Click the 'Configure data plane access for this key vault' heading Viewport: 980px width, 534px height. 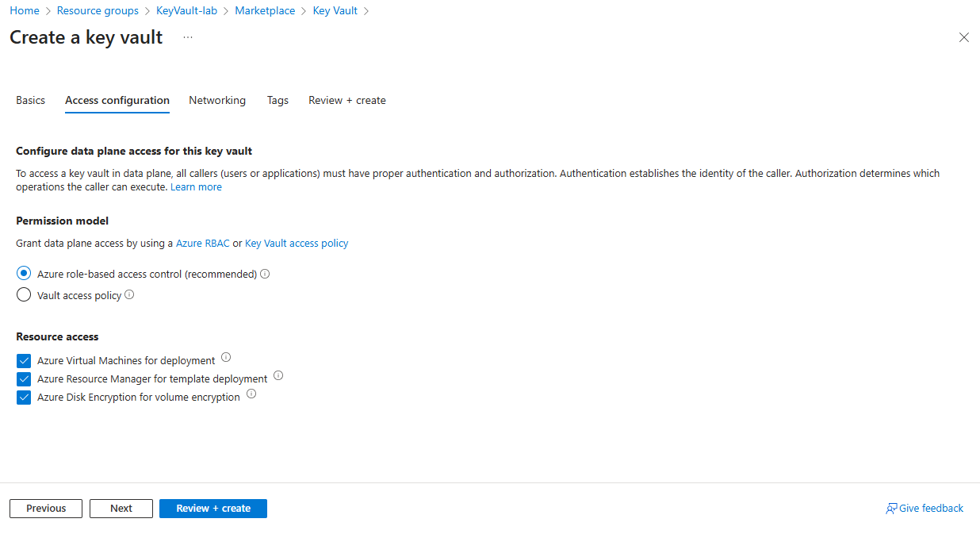[x=134, y=151]
